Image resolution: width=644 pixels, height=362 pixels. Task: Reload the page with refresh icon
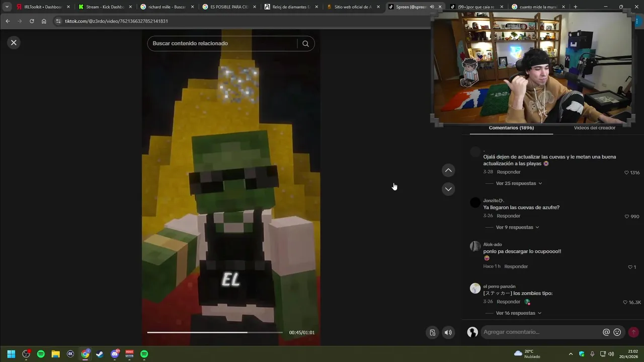tap(32, 21)
